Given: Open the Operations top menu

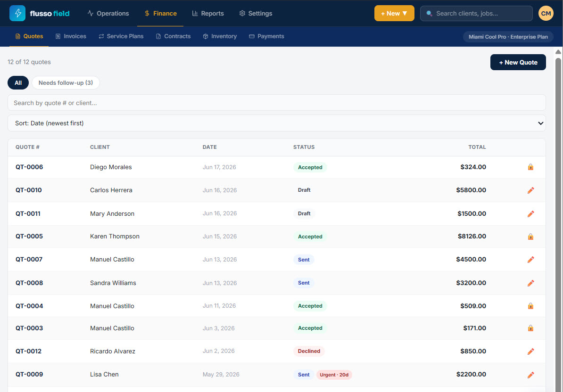Looking at the screenshot, I should (x=108, y=13).
